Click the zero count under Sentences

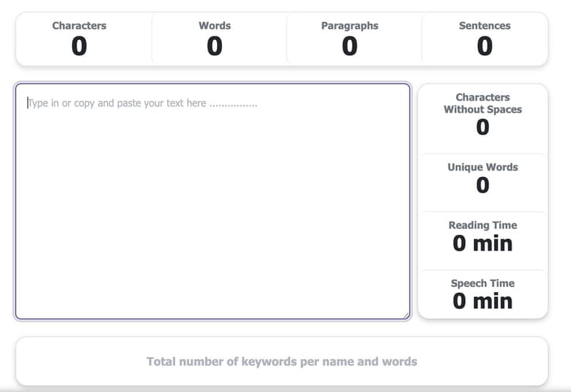485,46
